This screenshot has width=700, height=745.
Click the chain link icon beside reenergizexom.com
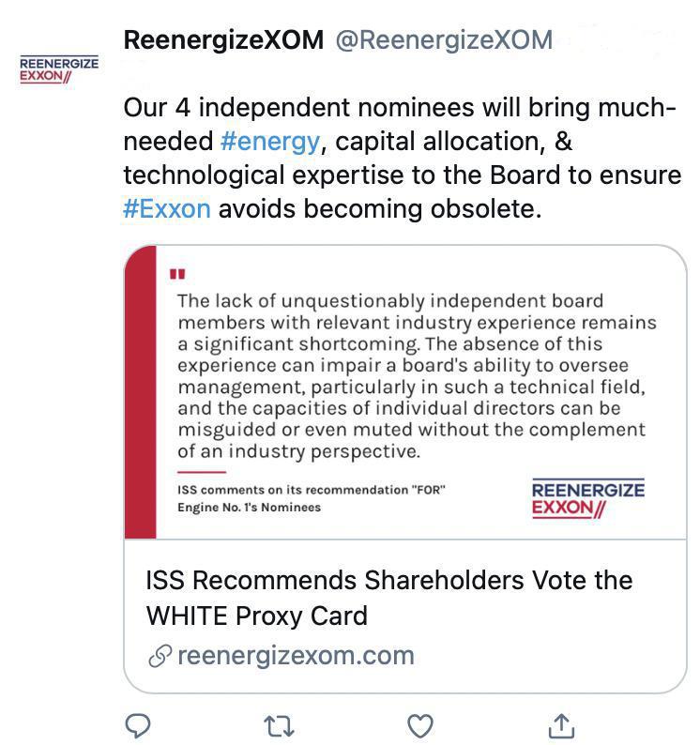click(x=159, y=657)
